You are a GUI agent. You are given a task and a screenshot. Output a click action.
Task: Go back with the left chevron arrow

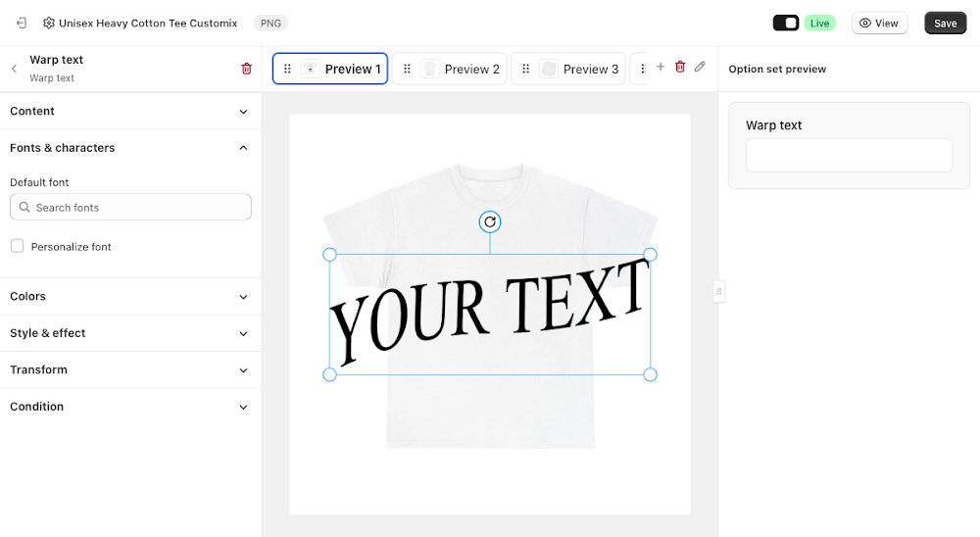(15, 69)
